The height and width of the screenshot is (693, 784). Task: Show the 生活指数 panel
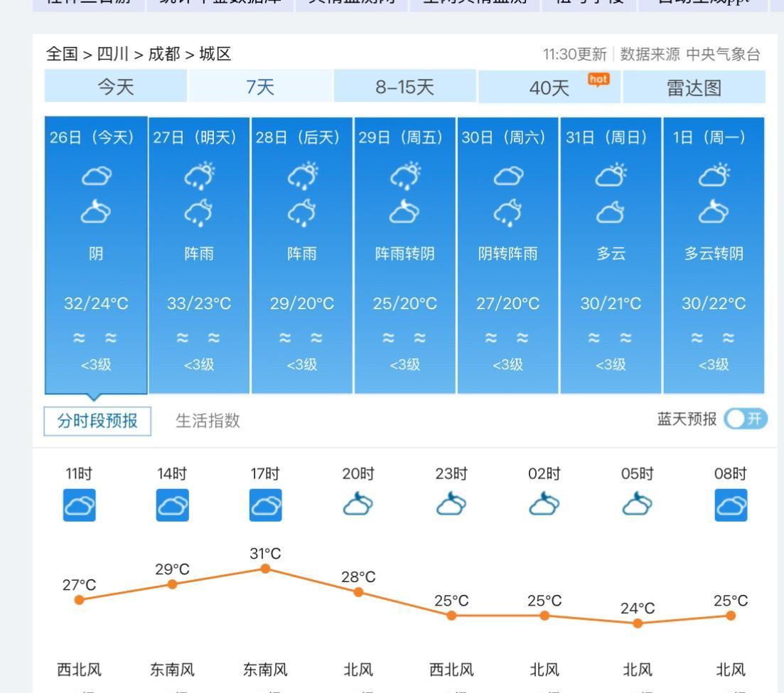208,421
